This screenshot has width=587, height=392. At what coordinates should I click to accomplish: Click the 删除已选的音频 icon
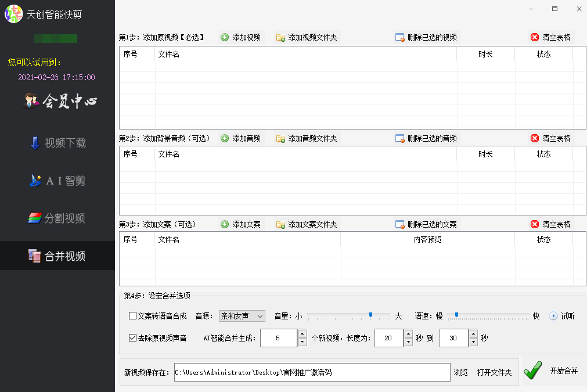click(x=400, y=139)
